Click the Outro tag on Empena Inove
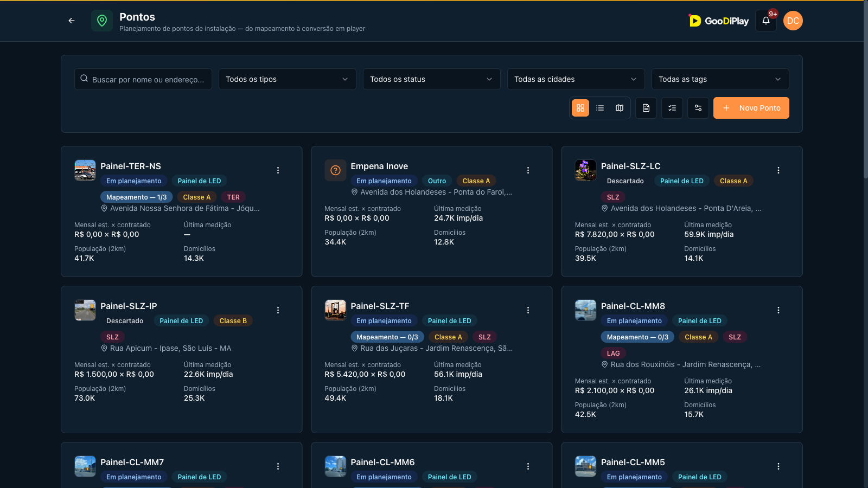868x488 pixels. (437, 181)
